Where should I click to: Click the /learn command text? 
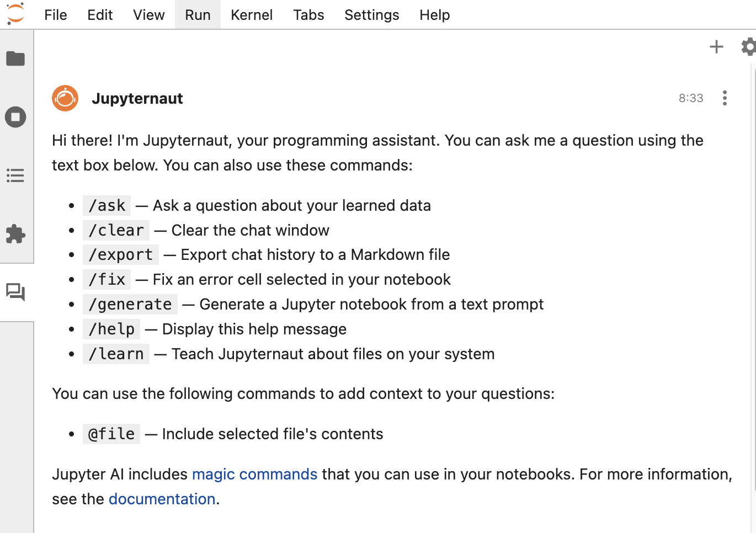pos(116,354)
